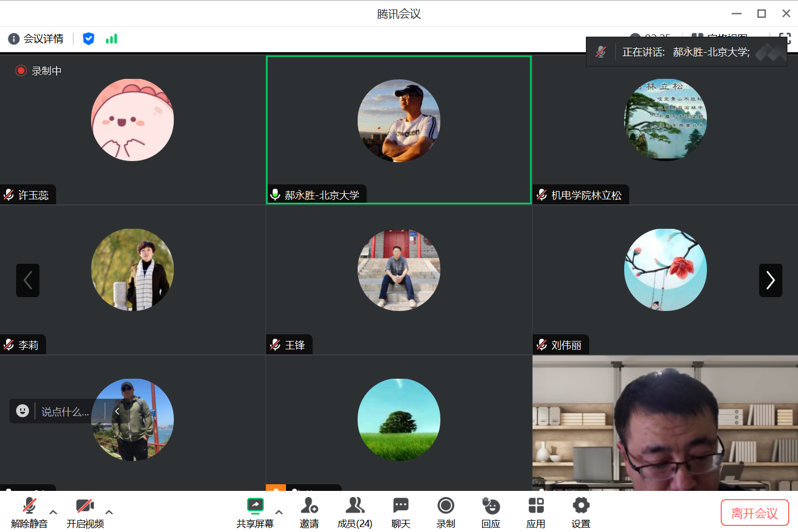Unmute microphone with 解除静音

tap(29, 513)
